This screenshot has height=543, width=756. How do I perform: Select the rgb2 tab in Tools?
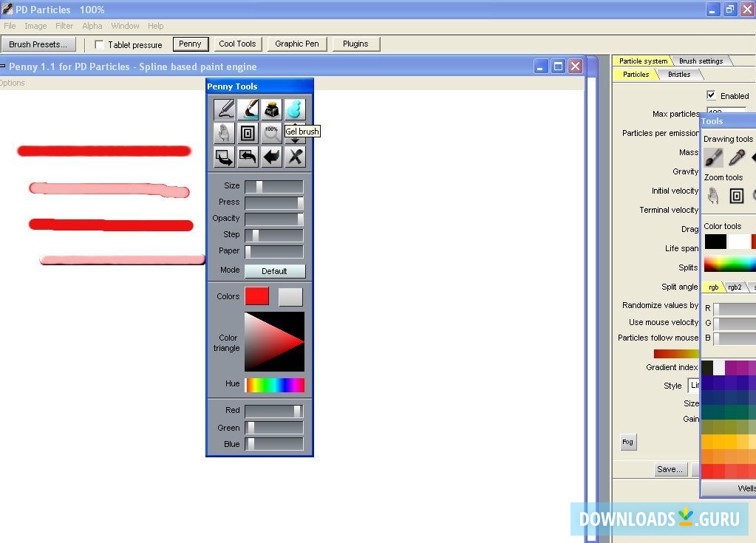click(735, 287)
